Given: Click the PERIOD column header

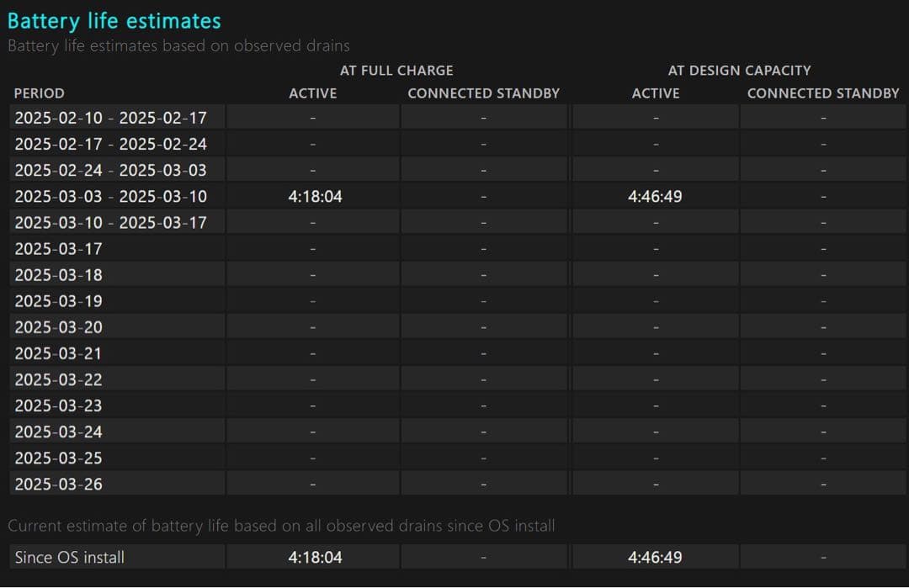Looking at the screenshot, I should click(x=40, y=93).
